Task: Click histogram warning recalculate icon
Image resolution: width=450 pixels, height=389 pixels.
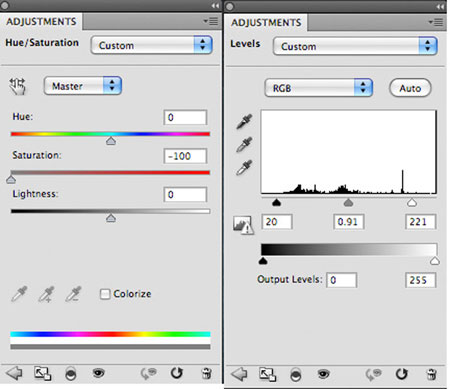Action: click(243, 225)
